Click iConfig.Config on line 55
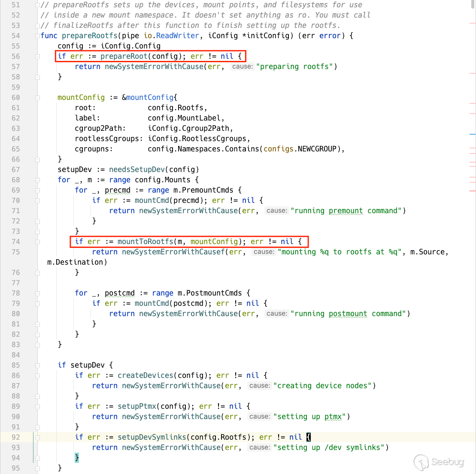The width and height of the screenshot is (476, 474). (x=130, y=46)
